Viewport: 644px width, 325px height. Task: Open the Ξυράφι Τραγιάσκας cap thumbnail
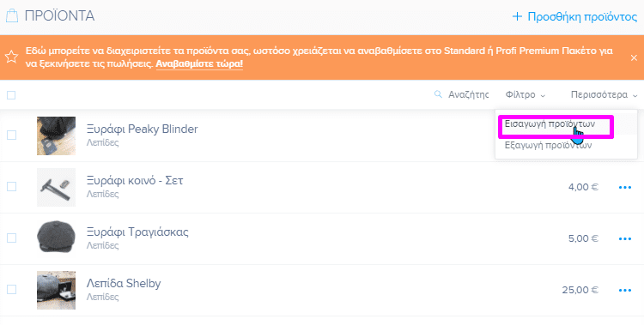[x=57, y=238]
